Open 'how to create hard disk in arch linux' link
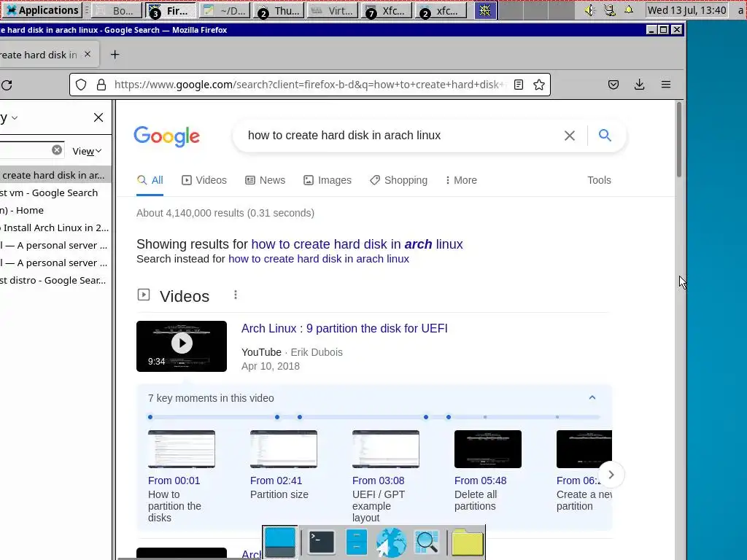This screenshot has width=747, height=560. (357, 244)
